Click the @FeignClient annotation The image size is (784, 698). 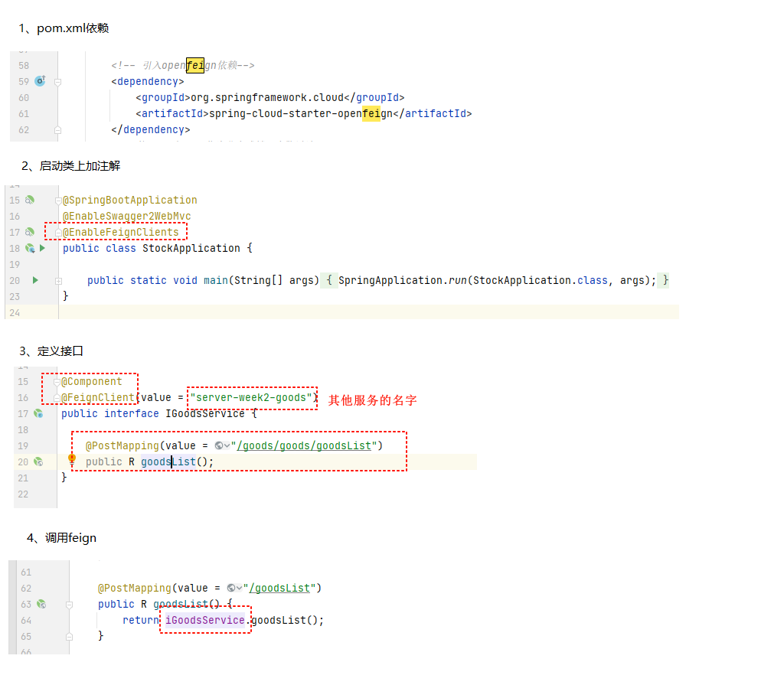(98, 397)
